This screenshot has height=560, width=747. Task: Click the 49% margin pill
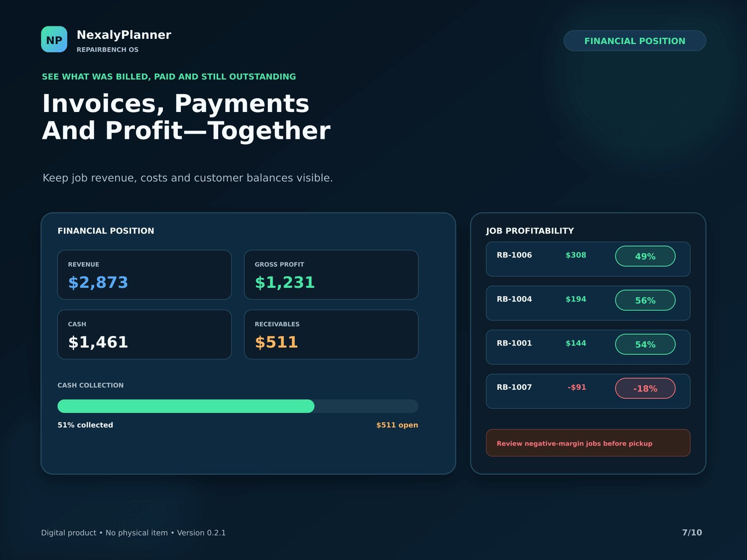tap(645, 256)
